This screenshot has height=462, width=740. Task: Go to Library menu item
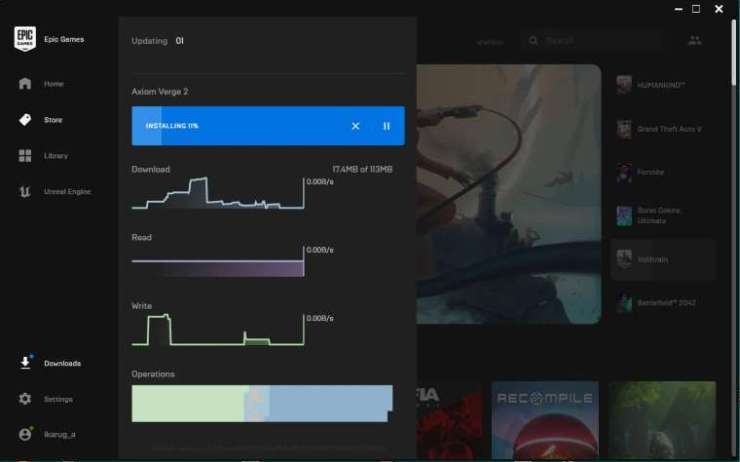point(56,156)
